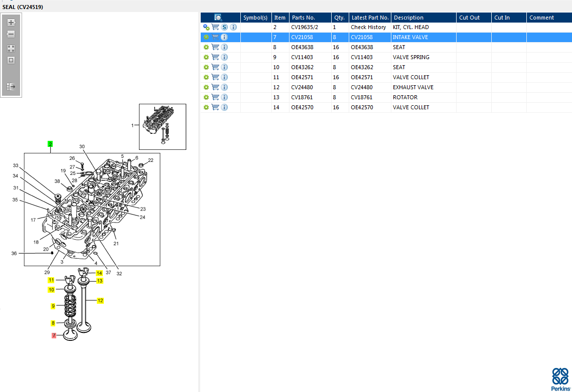Open info for the VALVE SPRING row
This screenshot has width=572, height=392.
(224, 57)
